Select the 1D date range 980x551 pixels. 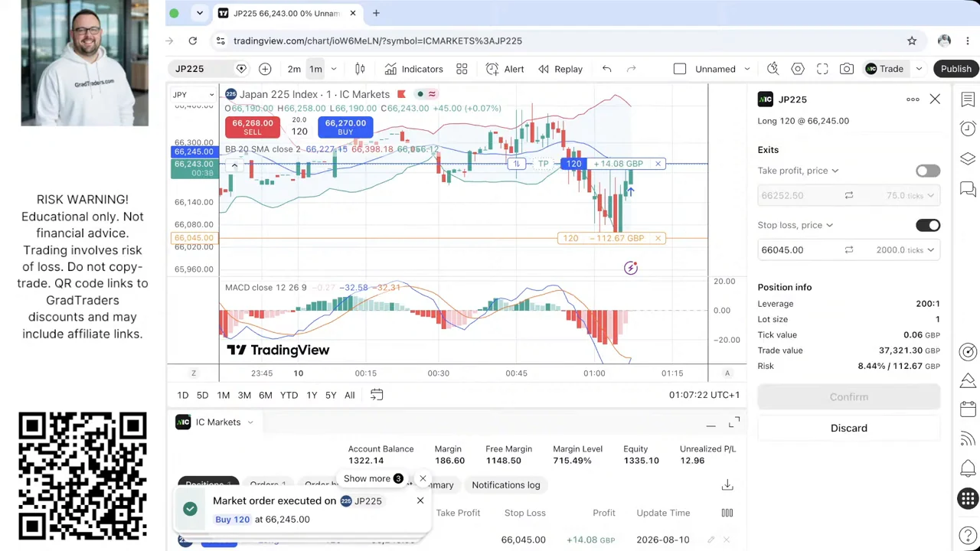[x=182, y=395]
